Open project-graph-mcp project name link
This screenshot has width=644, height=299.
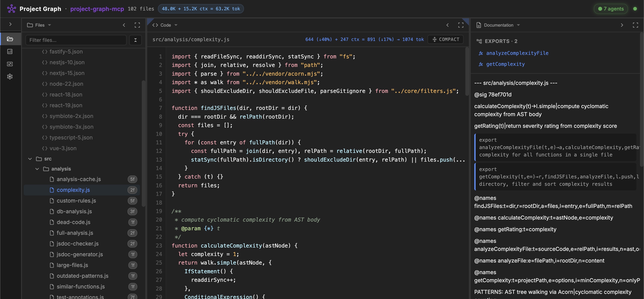(x=97, y=9)
